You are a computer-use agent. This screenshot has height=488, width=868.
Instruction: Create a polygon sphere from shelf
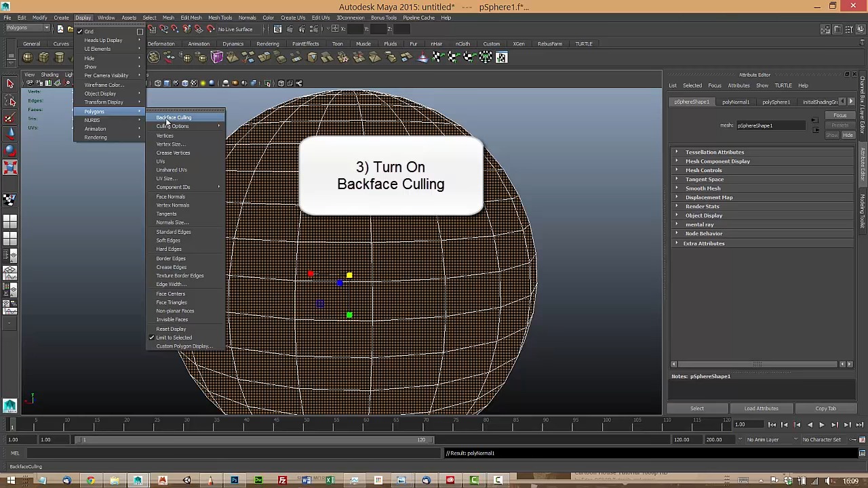pos(28,58)
